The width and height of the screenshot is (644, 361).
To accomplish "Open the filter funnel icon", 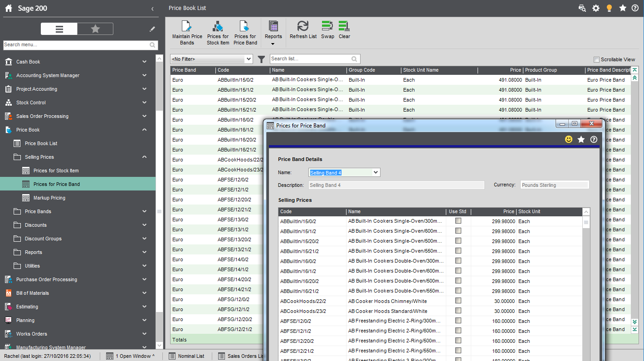I will tap(261, 59).
